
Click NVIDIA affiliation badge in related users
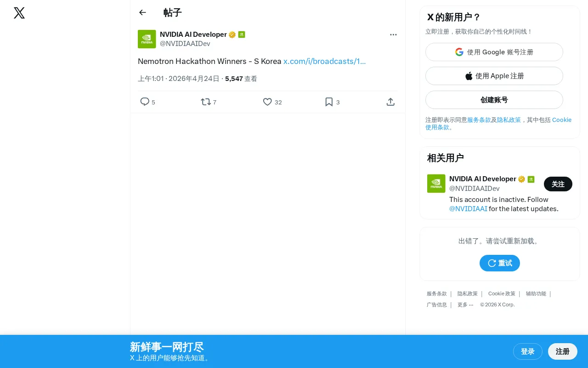coord(531,179)
